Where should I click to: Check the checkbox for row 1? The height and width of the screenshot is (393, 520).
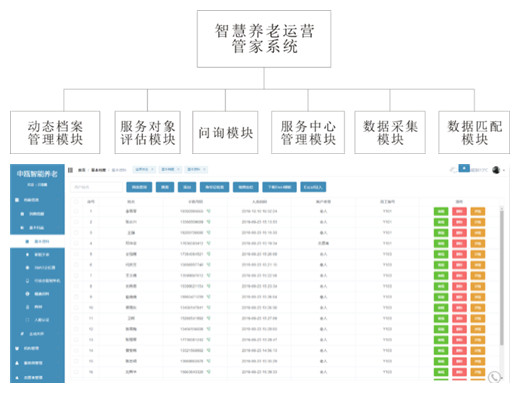coord(76,211)
